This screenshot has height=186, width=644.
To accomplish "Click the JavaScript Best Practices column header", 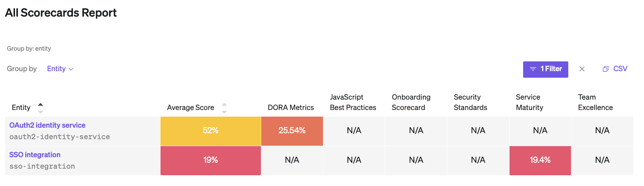I will tap(353, 102).
